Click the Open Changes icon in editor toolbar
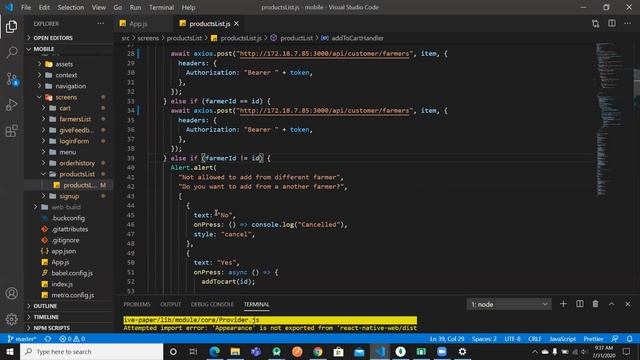 pos(596,24)
